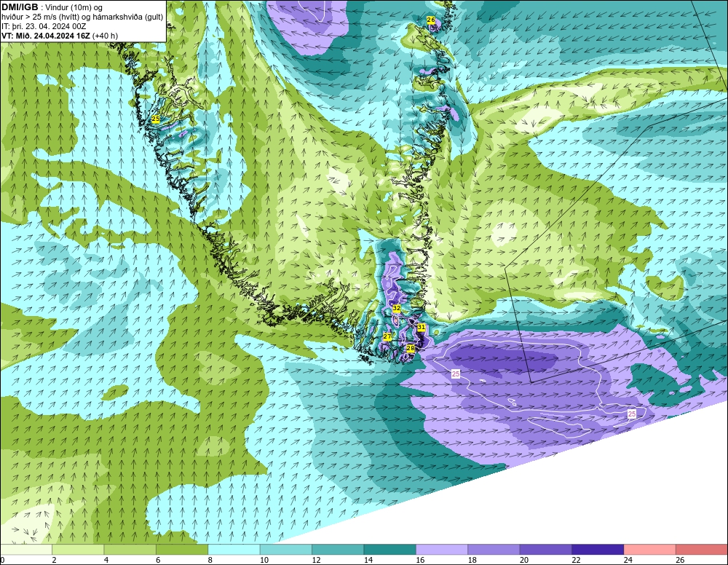
Task: Select the yellow gust label 28
Action: tap(411, 348)
